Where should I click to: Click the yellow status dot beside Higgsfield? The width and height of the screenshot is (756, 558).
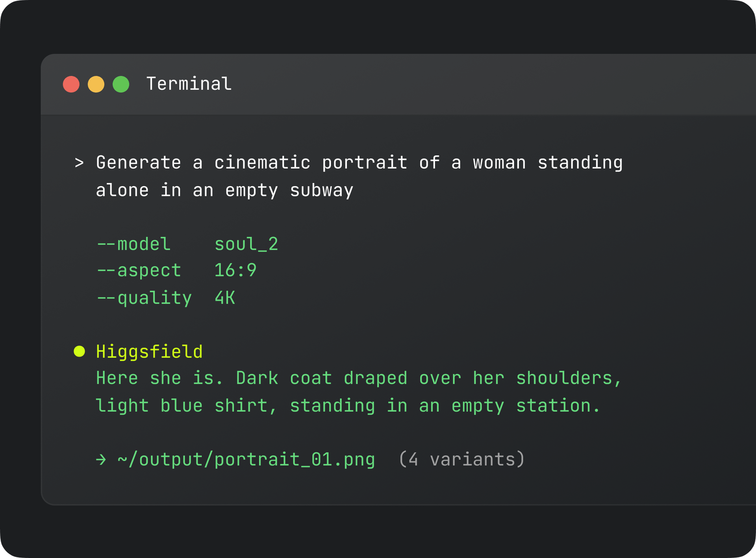pyautogui.click(x=80, y=351)
